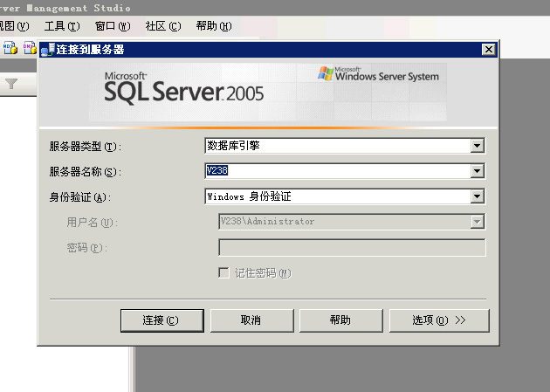Open the 窗口(W) menu
The height and width of the screenshot is (392, 550).
(113, 26)
